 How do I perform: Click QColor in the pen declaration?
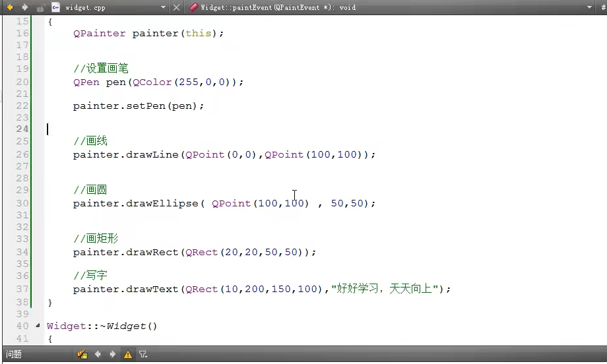[152, 82]
